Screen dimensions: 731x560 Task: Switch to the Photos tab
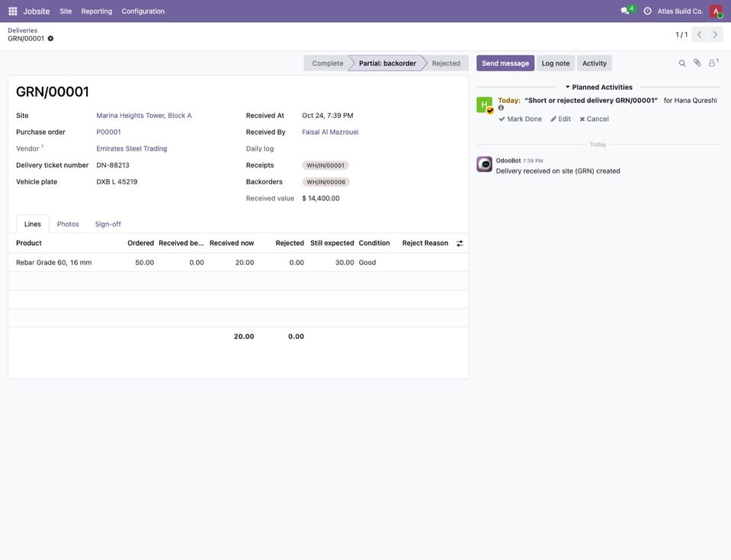pos(68,224)
